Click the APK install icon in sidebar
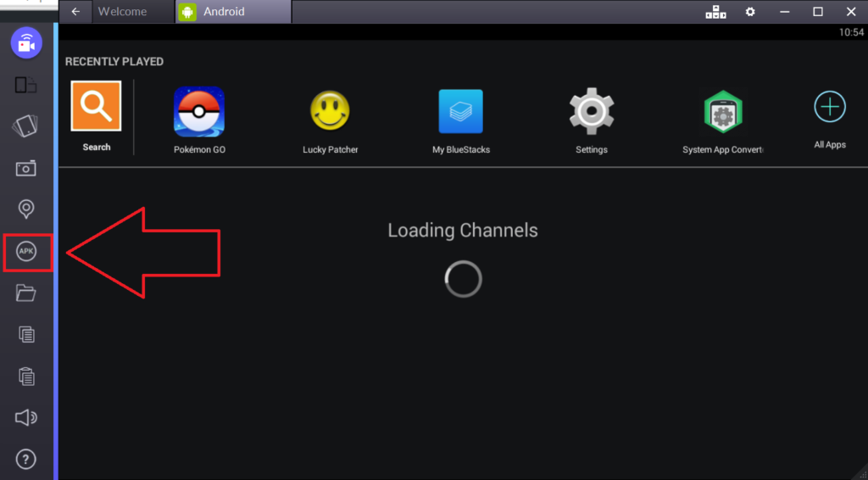This screenshot has height=480, width=868. (26, 252)
